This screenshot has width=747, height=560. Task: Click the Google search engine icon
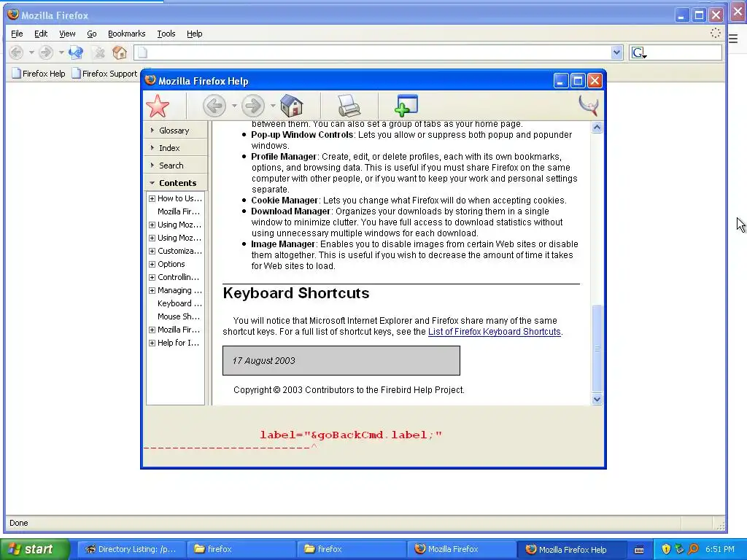click(x=639, y=52)
